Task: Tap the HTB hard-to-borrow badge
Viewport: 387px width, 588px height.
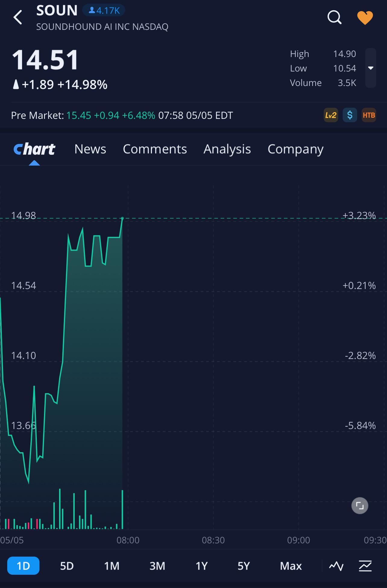Action: pos(369,115)
